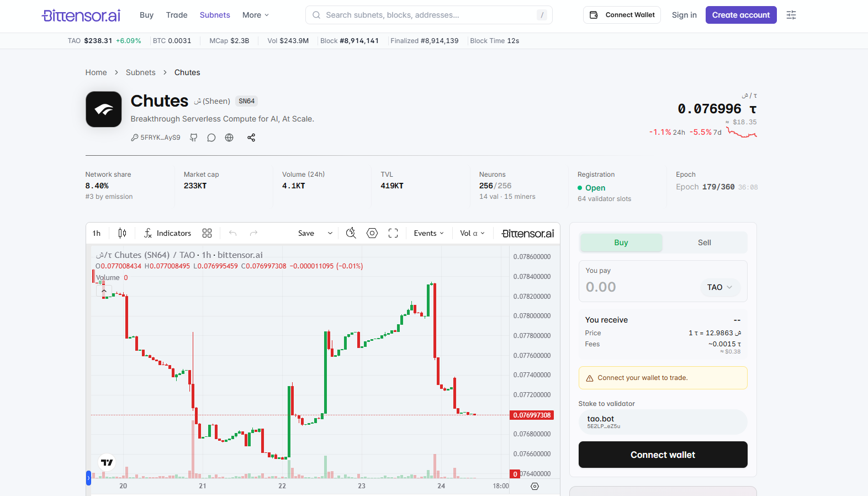Viewport: 868px width, 496px height.
Task: Expand the Save layout dropdown arrow
Action: coord(330,233)
